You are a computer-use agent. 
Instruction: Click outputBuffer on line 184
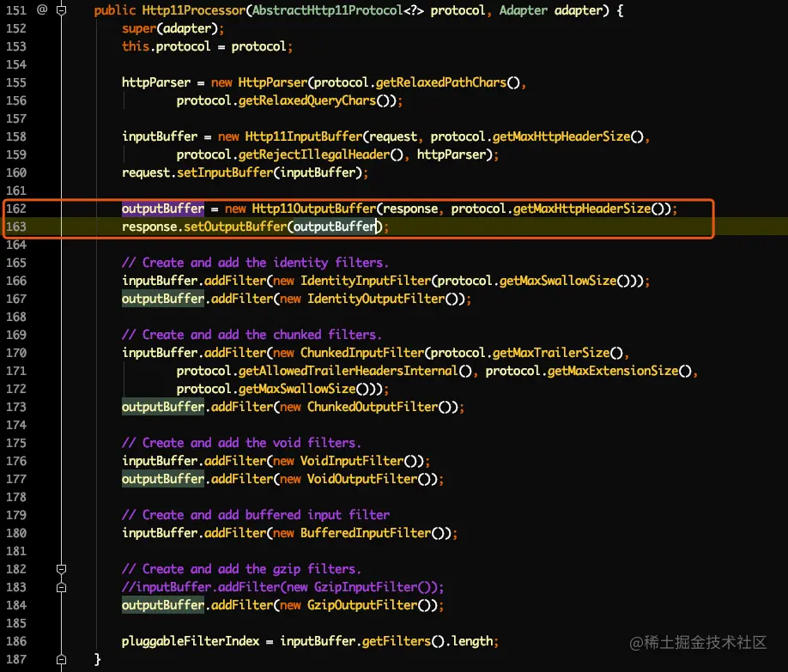[x=163, y=605]
